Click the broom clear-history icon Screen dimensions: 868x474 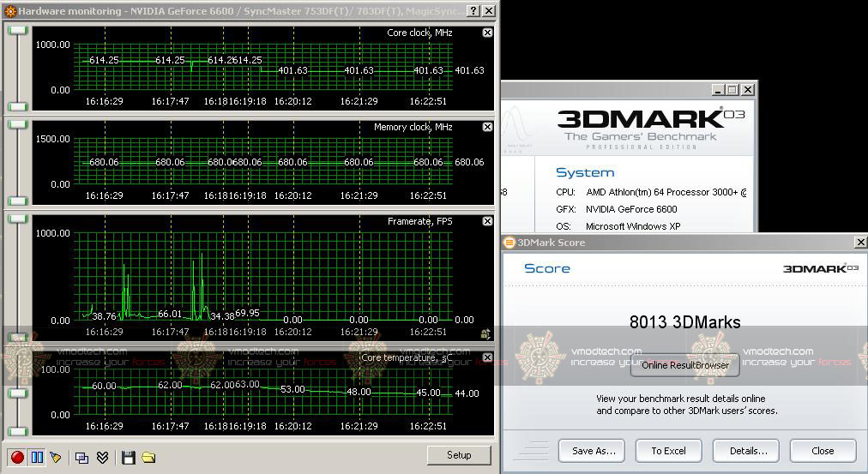tap(56, 457)
